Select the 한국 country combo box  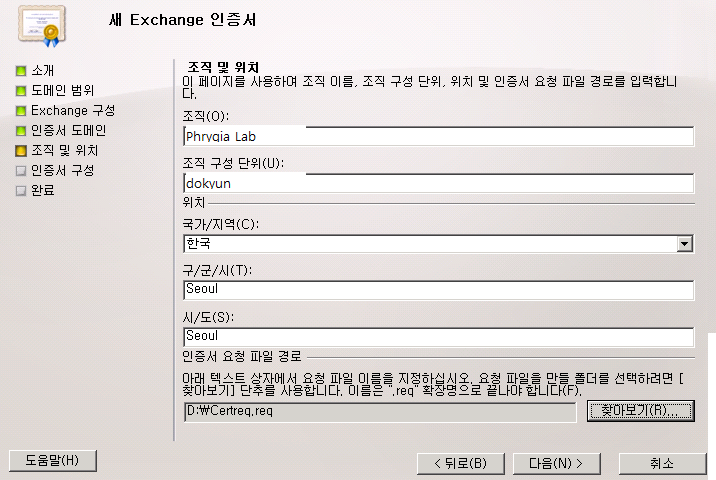click(438, 243)
